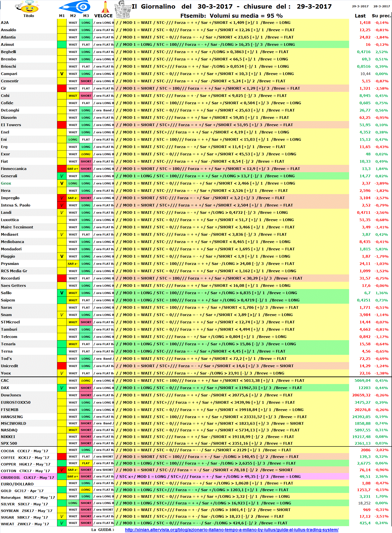Click the Intesa S. Paolo row name
This screenshot has height=533, width=392.
16,205
